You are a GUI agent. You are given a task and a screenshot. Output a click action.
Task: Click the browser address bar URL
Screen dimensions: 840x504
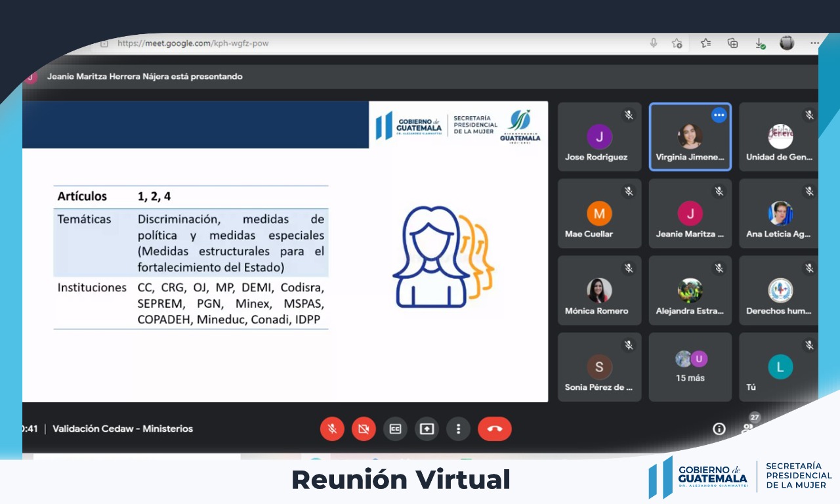coord(193,43)
